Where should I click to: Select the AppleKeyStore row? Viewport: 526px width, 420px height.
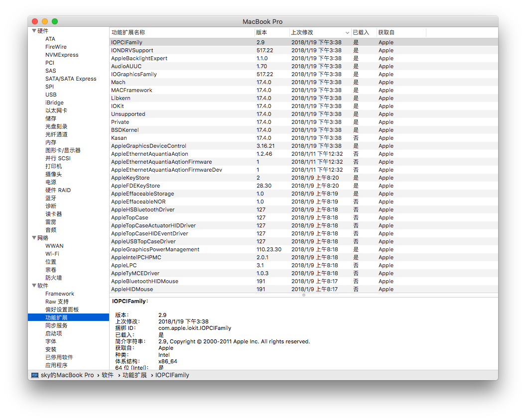coord(303,178)
